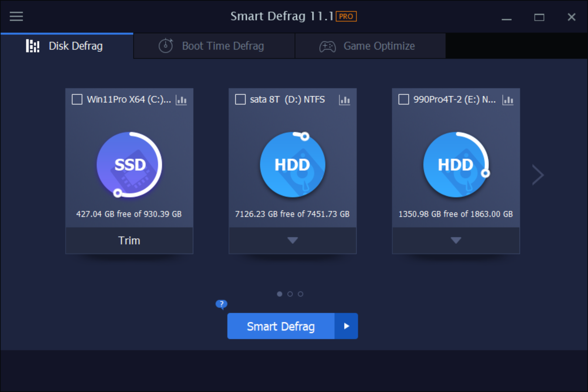This screenshot has width=588, height=392.
Task: Click the Trim button for C: drive
Action: [x=129, y=240]
